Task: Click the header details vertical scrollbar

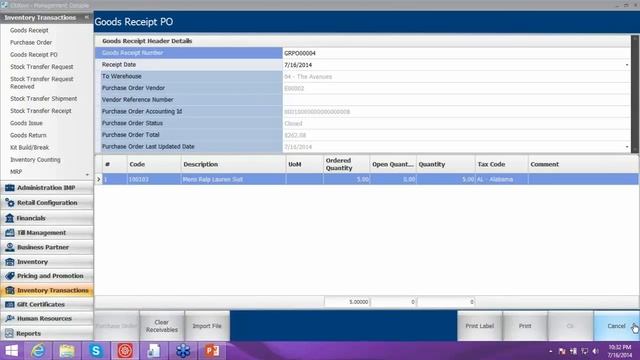Action: (x=635, y=94)
